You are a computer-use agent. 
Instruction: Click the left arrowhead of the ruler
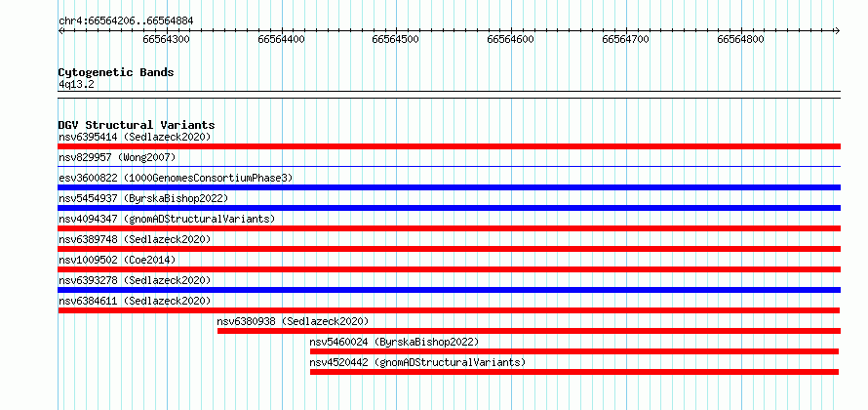tap(60, 30)
